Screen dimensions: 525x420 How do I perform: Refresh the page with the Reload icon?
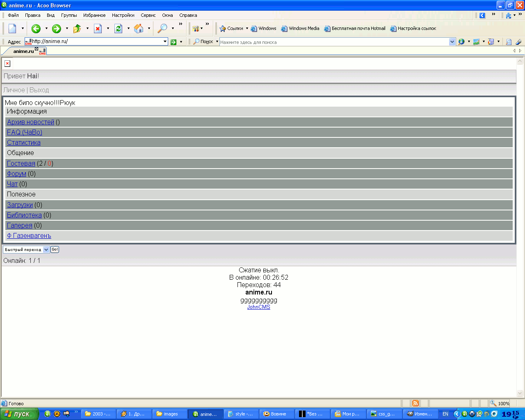click(x=118, y=28)
